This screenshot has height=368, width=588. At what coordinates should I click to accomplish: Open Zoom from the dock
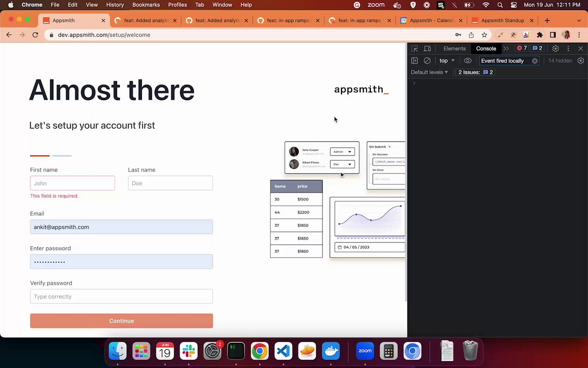pyautogui.click(x=365, y=351)
